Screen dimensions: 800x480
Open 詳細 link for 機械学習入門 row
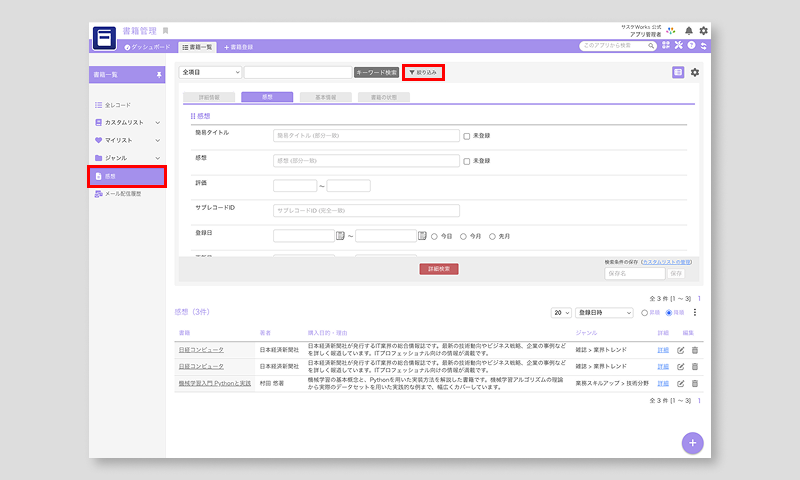pyautogui.click(x=663, y=383)
